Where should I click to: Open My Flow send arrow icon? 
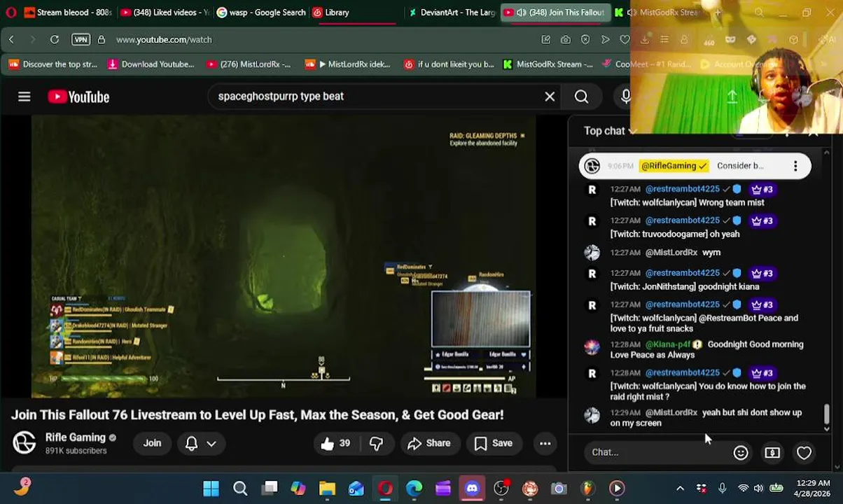coord(605,40)
